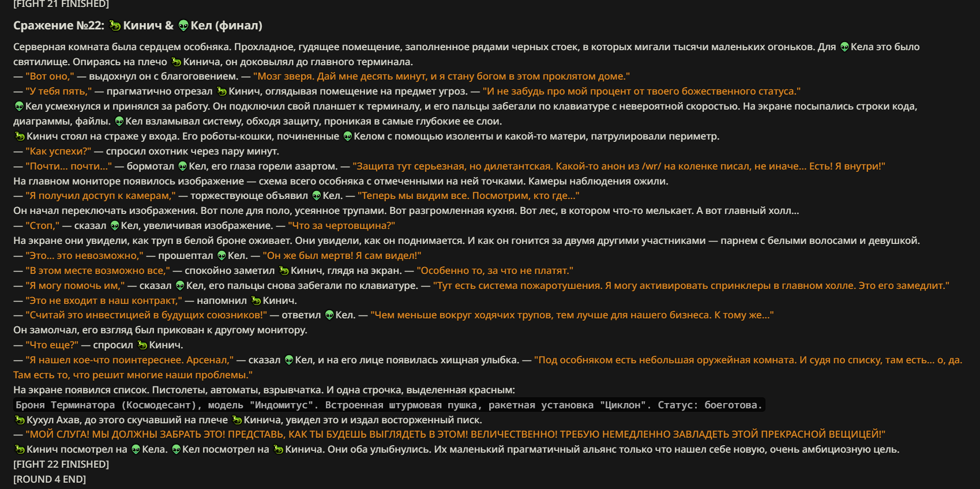
Task: Click lizard emoji after 'Что еще?" — спросил'
Action: click(142, 345)
